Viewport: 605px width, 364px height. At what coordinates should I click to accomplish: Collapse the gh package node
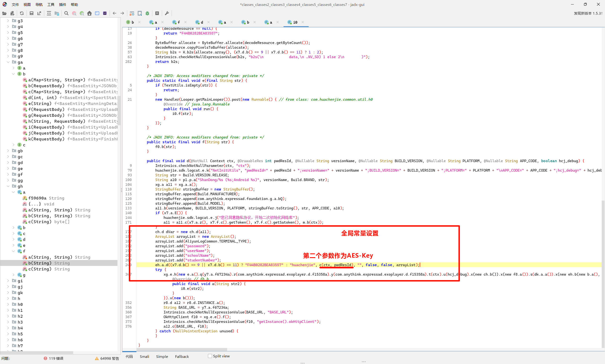click(8, 186)
